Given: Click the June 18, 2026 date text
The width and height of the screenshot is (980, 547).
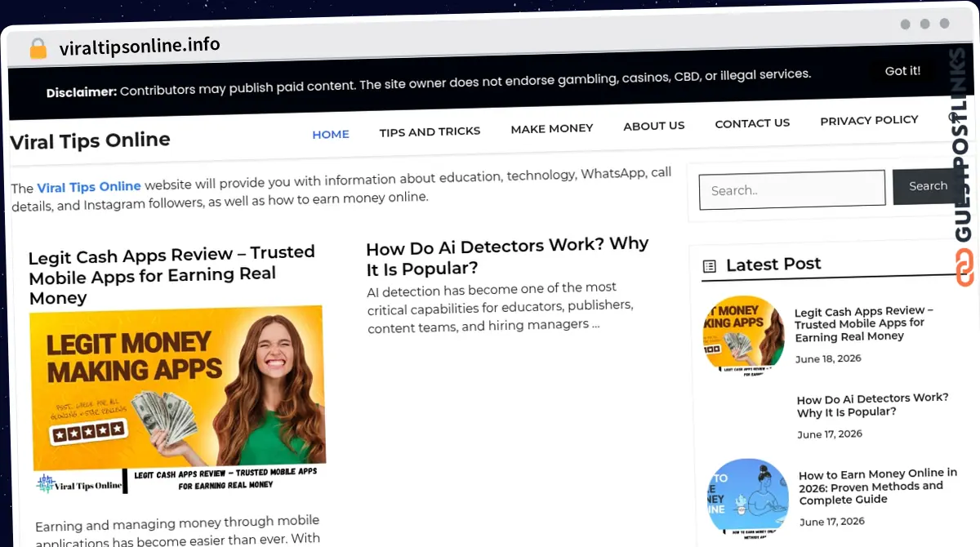Looking at the screenshot, I should coord(828,358).
